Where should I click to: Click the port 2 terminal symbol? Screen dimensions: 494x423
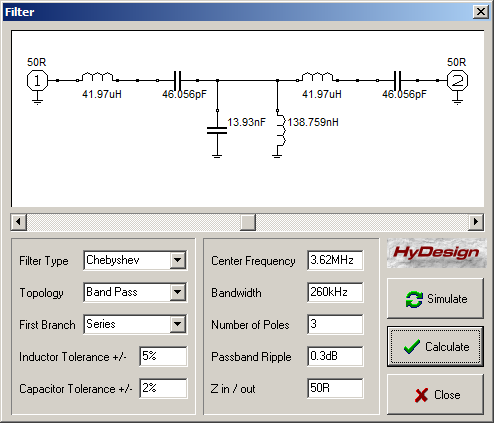[457, 81]
